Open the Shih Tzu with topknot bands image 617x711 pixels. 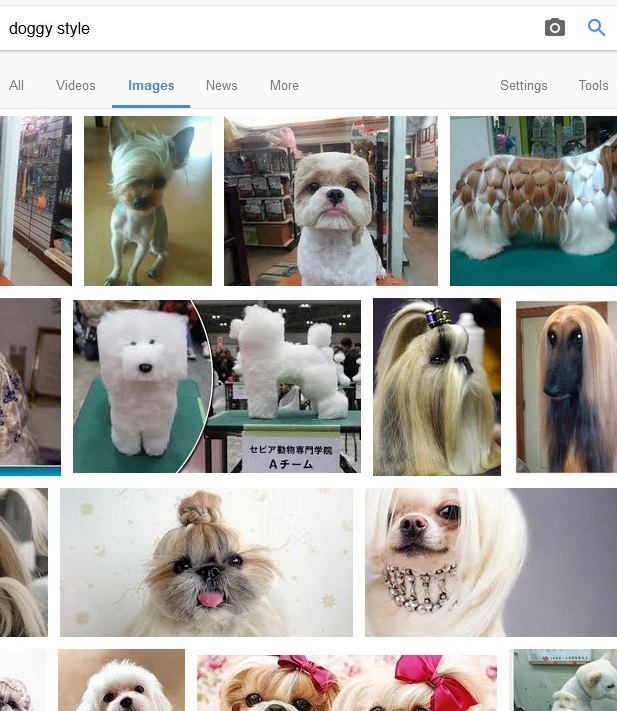(437, 387)
